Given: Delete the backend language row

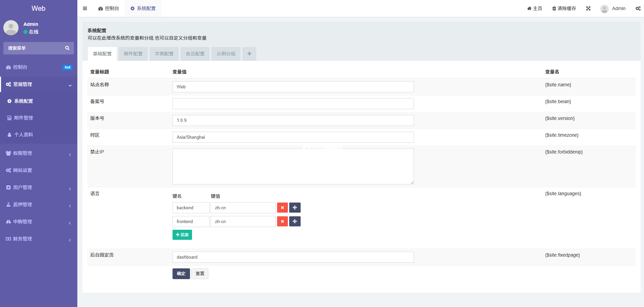Looking at the screenshot, I should (x=282, y=208).
